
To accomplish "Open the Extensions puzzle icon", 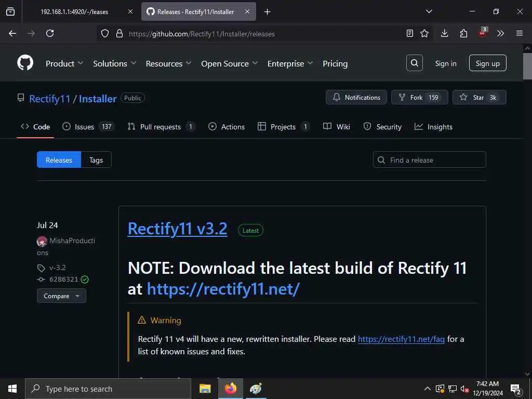I will click(x=463, y=33).
